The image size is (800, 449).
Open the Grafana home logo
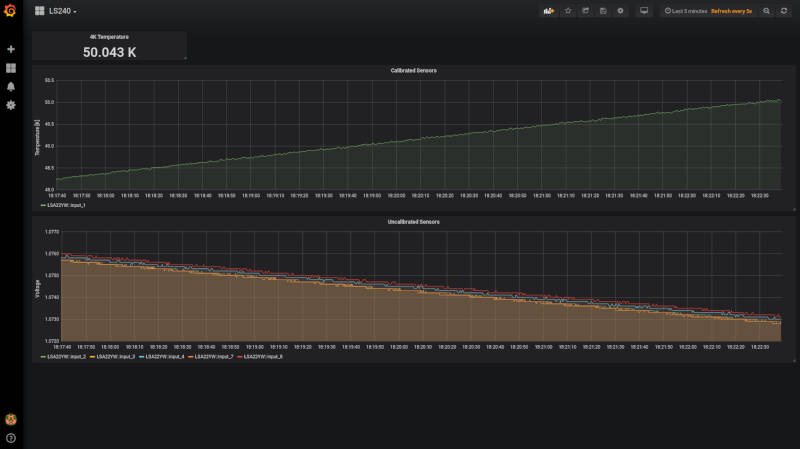10,10
